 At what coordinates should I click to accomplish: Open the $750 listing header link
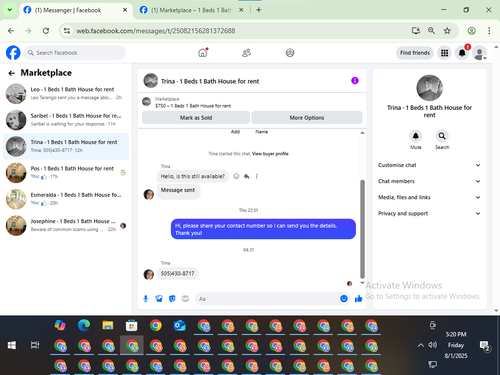point(193,106)
